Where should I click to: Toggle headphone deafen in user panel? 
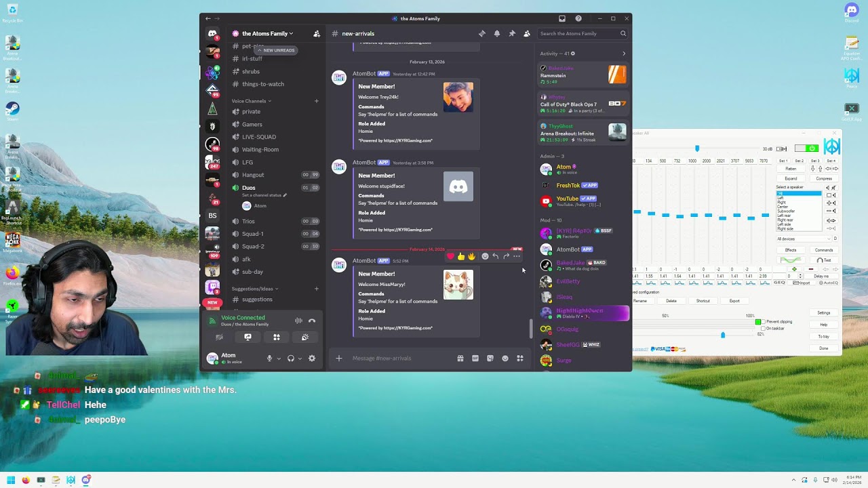click(x=291, y=358)
